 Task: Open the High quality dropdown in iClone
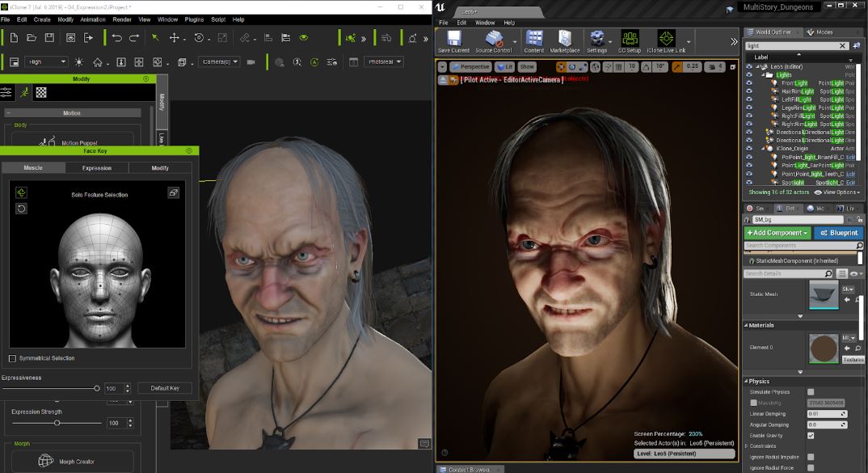[47, 62]
